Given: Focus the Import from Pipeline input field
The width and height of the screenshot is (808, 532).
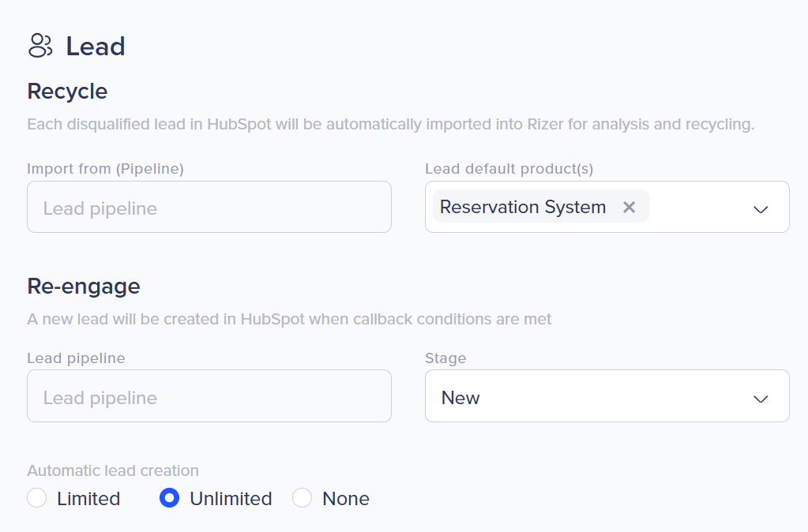Looking at the screenshot, I should pyautogui.click(x=209, y=208).
